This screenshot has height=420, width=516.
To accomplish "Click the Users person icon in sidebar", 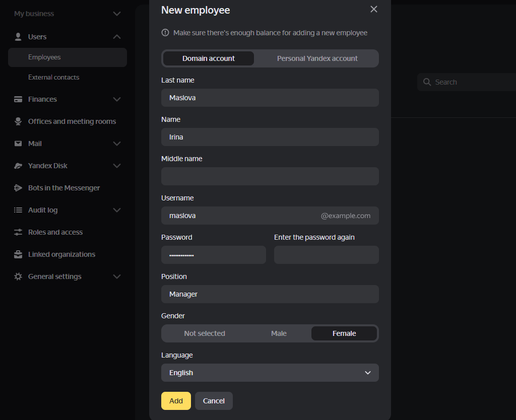I will pyautogui.click(x=18, y=37).
